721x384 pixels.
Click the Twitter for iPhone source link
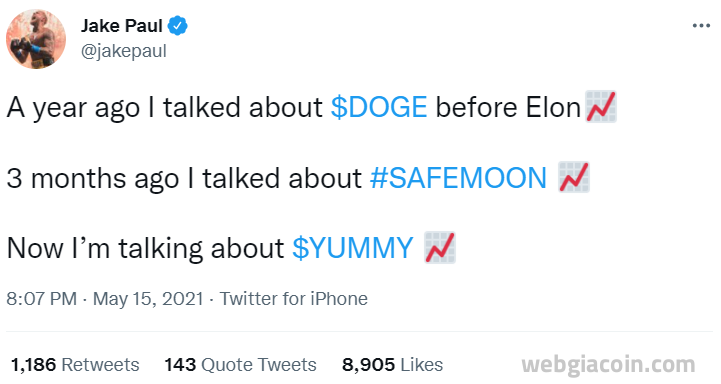point(294,299)
